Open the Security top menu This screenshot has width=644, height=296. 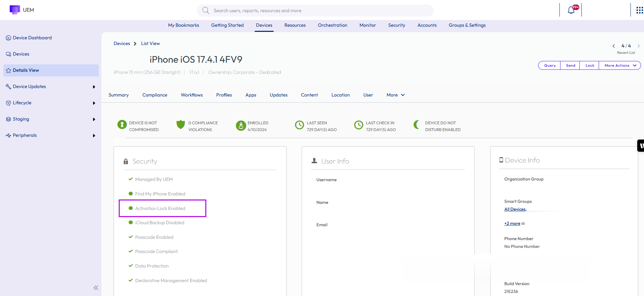tap(397, 25)
